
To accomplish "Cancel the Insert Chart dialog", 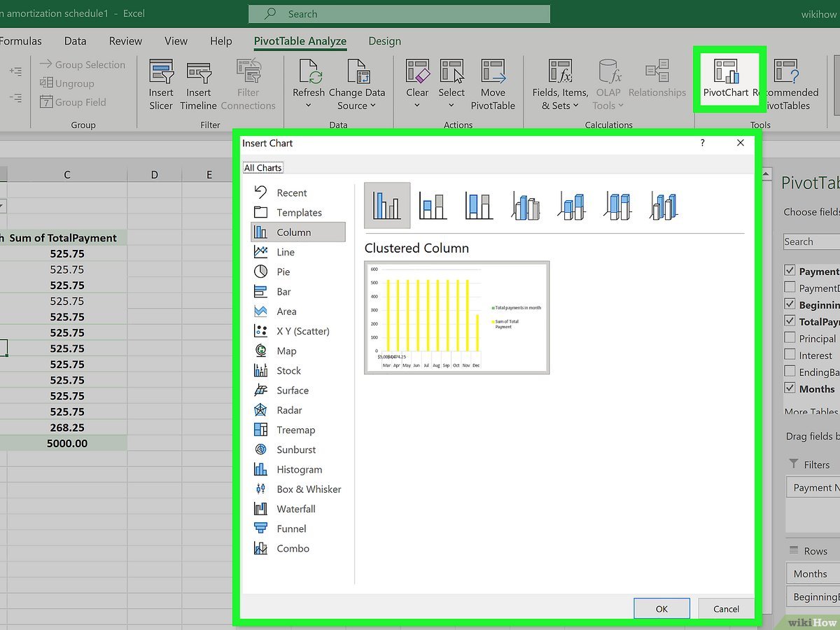I will tap(726, 609).
